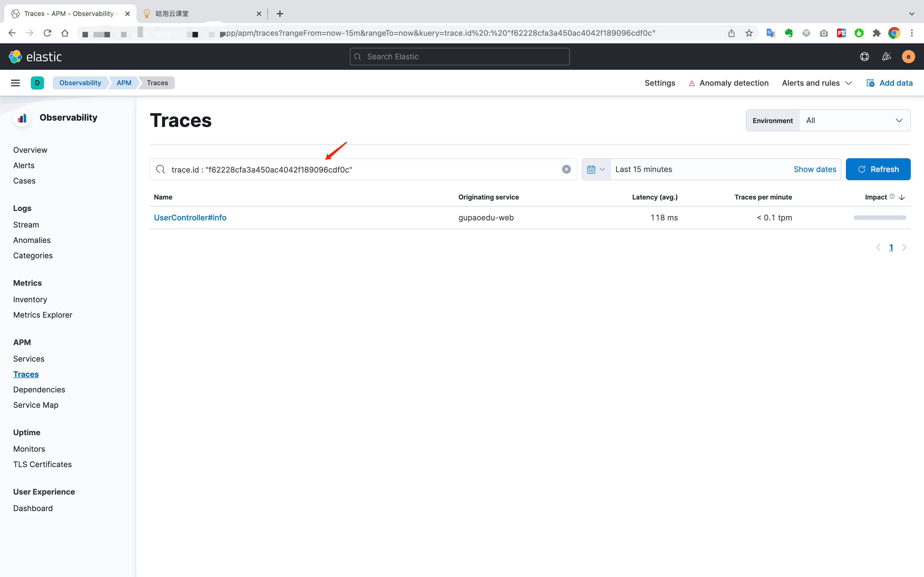Expand Alerts and rules menu
924x577 pixels.
817,83
